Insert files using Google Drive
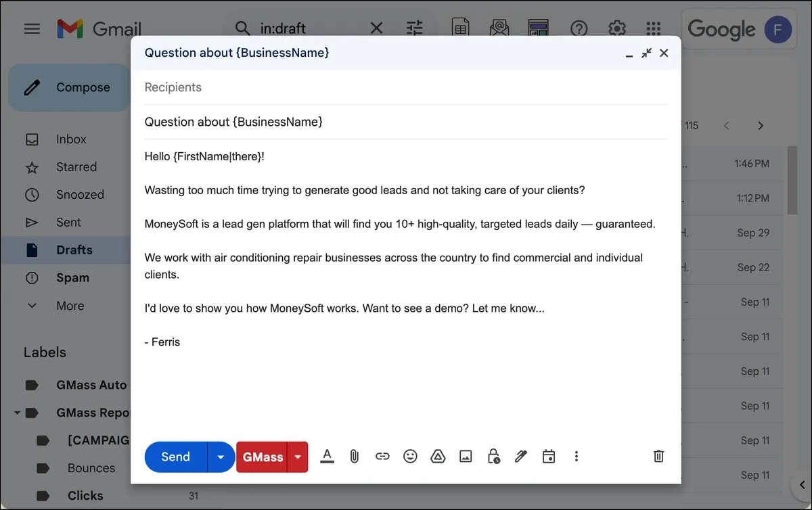 438,457
